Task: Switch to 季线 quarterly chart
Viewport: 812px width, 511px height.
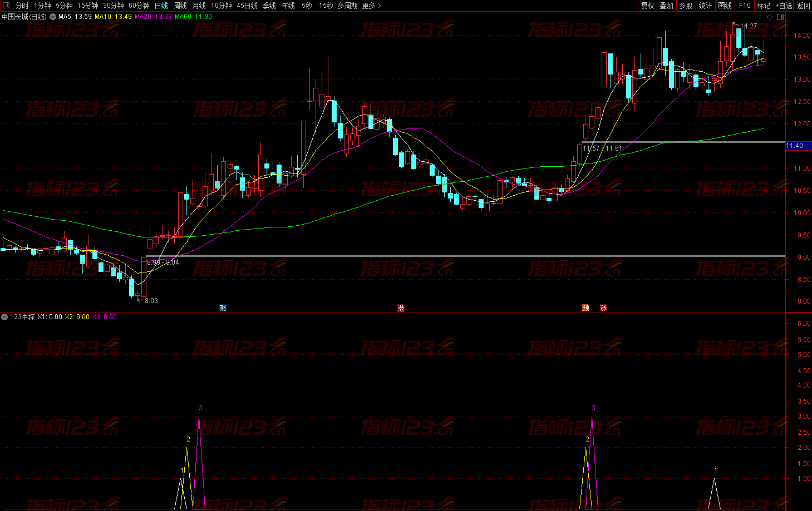Action: (x=269, y=6)
